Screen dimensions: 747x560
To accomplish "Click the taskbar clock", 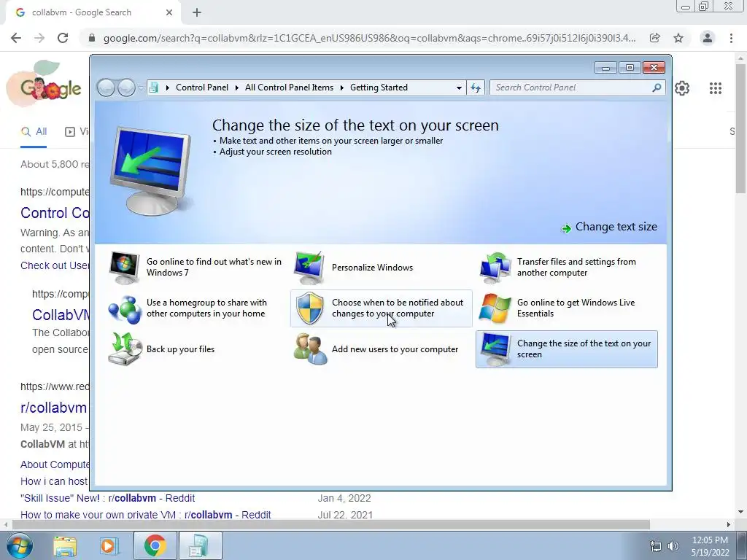I will (710, 546).
